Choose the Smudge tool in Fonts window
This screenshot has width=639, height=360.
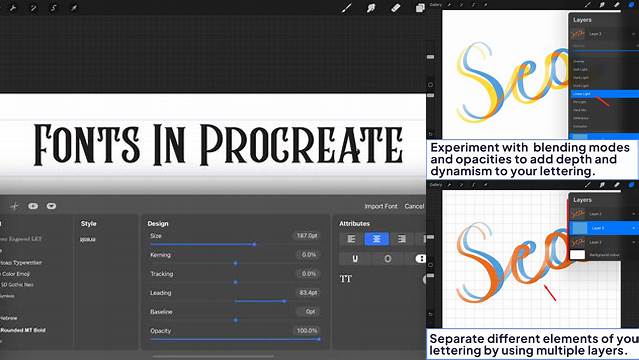371,7
